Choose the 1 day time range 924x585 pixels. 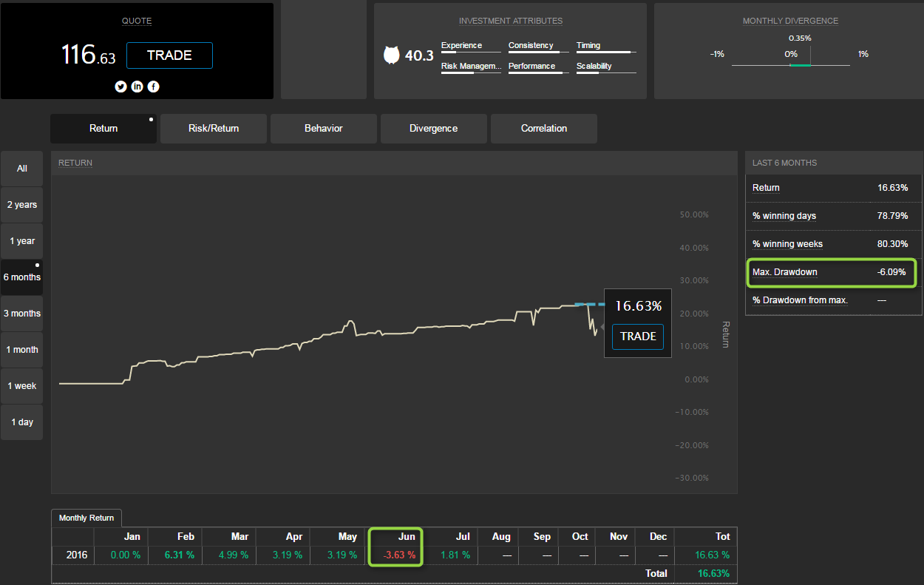(x=22, y=422)
